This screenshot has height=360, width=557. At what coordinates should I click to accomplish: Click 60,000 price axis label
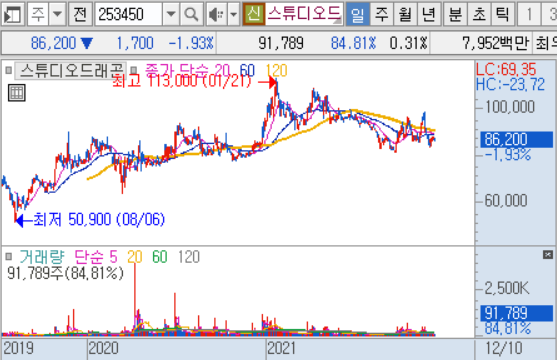506,201
